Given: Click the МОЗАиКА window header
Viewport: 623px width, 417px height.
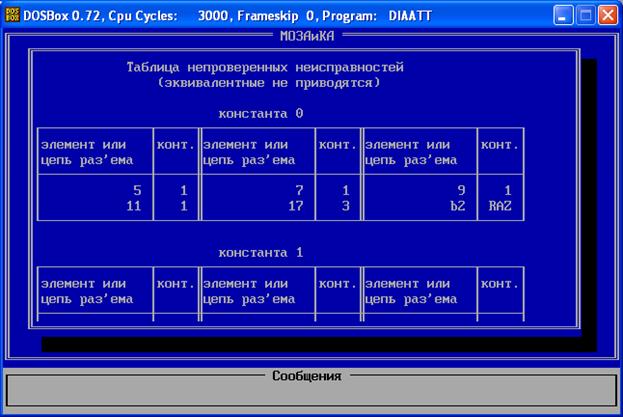Looking at the screenshot, I should pyautogui.click(x=307, y=34).
